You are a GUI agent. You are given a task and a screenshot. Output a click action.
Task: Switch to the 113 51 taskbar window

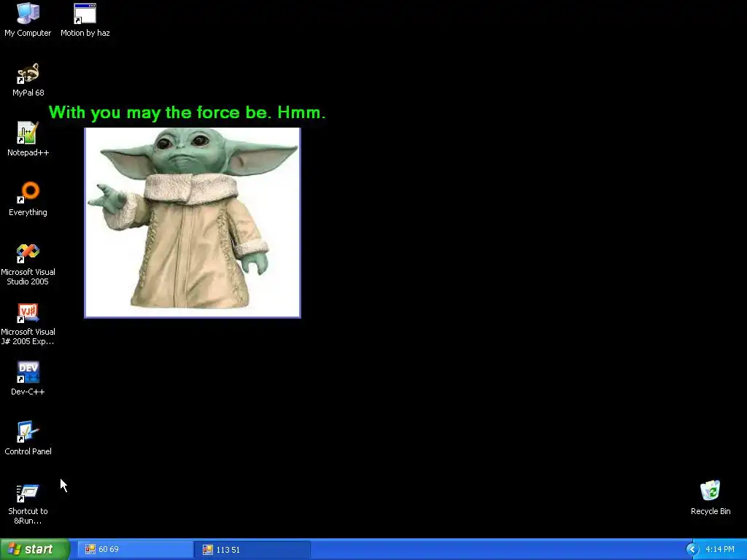(252, 550)
